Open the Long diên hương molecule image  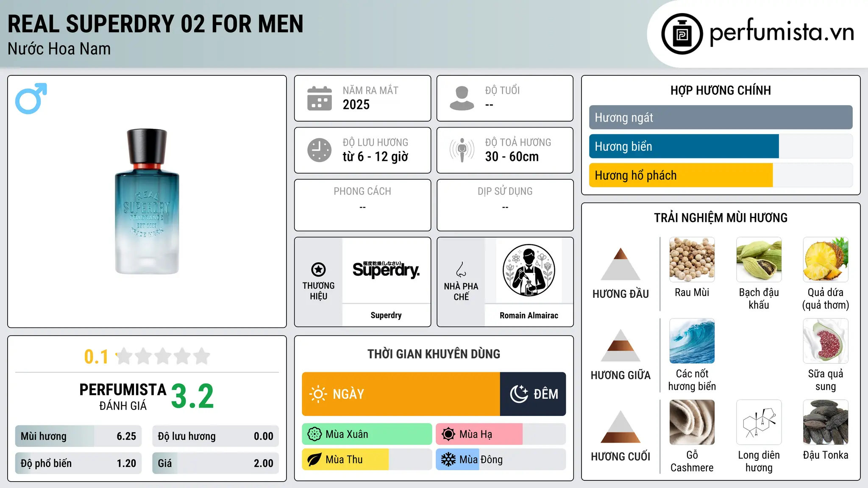coord(759,422)
